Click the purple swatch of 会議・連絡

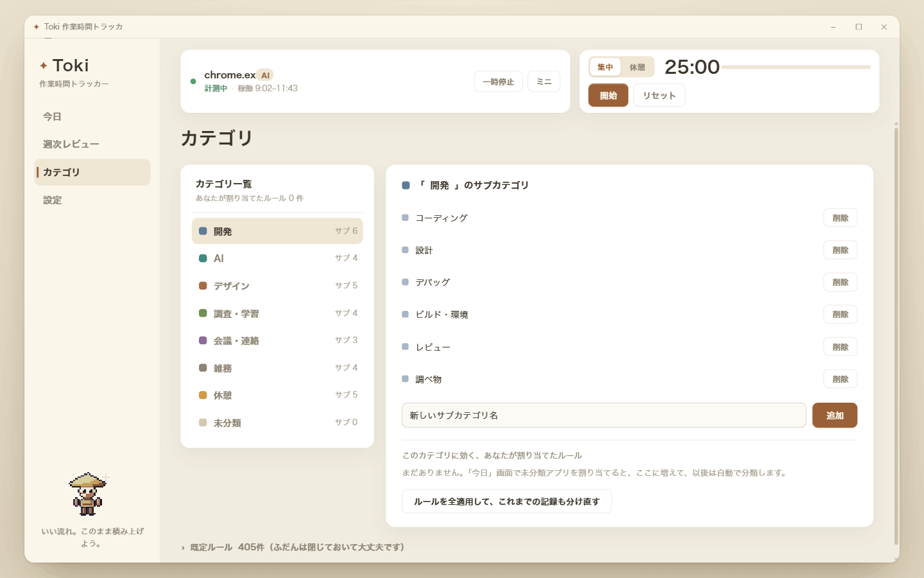coord(203,340)
